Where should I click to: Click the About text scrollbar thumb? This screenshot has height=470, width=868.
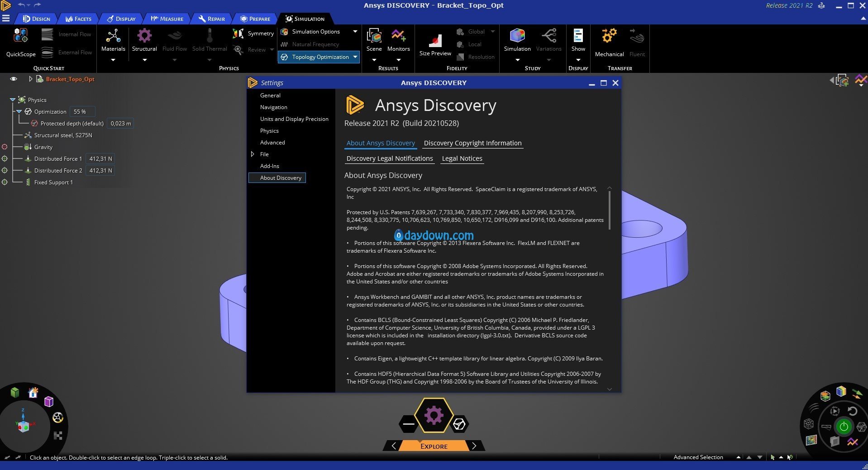point(609,210)
